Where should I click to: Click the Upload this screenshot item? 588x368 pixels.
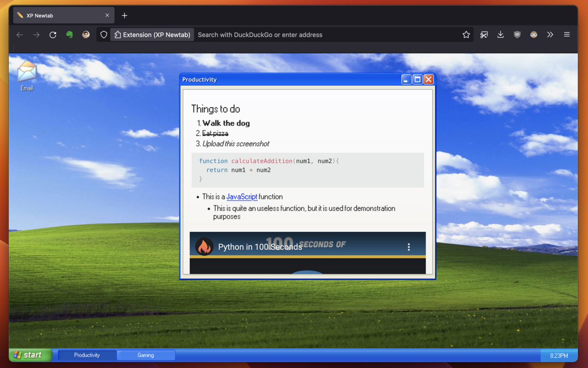pos(236,144)
